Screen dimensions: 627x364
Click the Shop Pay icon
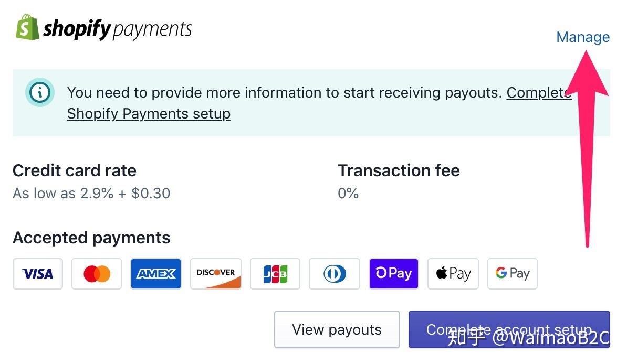(x=393, y=273)
